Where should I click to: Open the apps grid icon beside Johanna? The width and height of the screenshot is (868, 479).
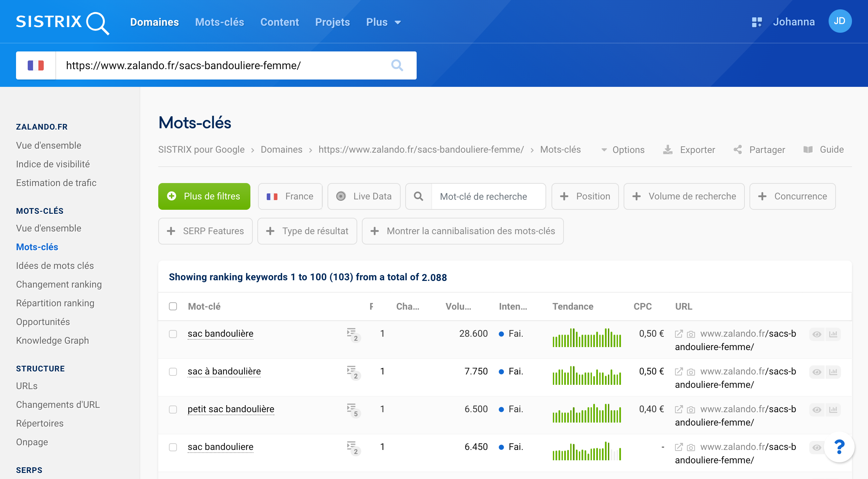(756, 22)
